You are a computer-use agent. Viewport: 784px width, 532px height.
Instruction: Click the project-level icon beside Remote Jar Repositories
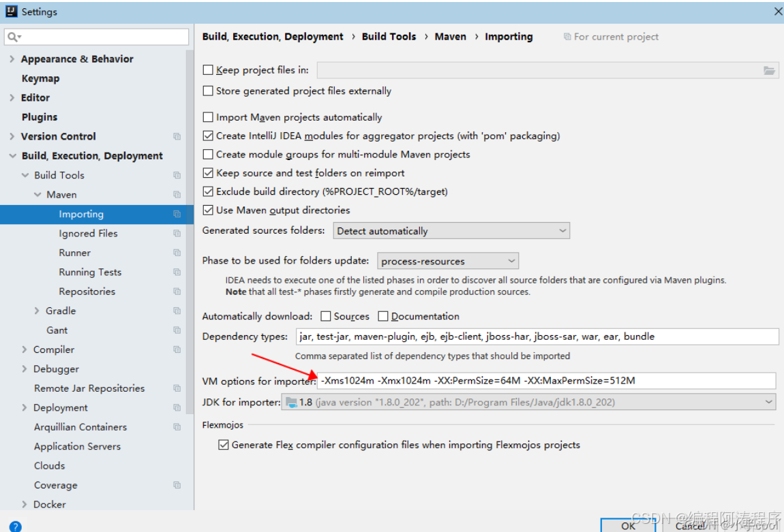coord(177,388)
